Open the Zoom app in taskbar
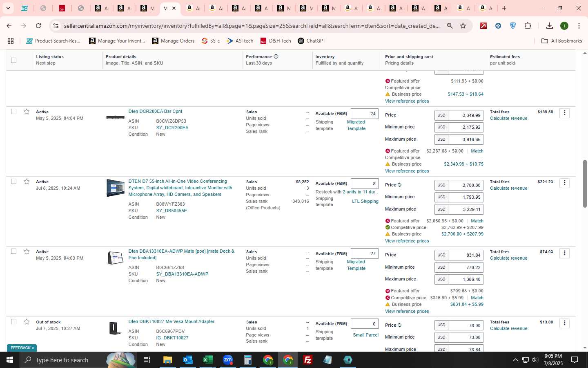588x368 pixels. point(227,360)
